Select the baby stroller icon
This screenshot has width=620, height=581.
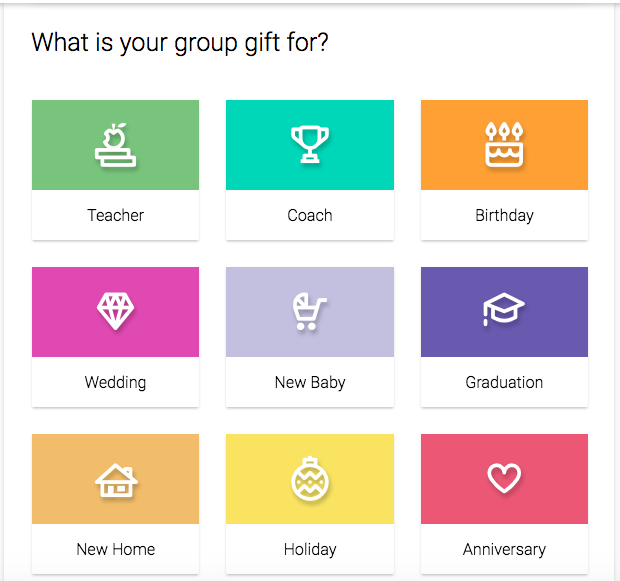click(x=310, y=311)
